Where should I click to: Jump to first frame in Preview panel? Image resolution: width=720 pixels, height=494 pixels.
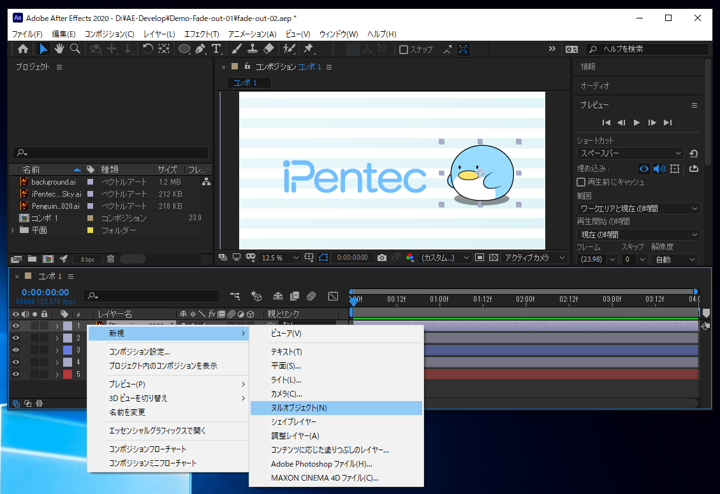(x=606, y=123)
